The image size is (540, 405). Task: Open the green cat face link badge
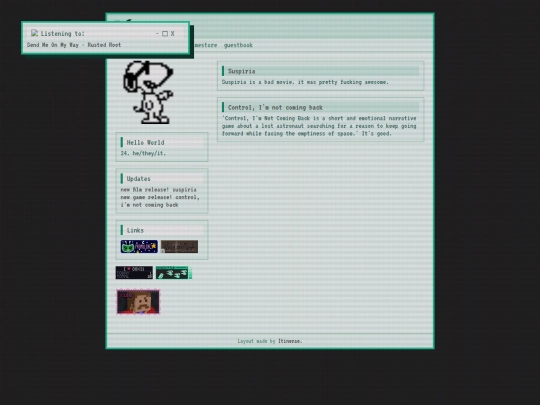coord(139,247)
